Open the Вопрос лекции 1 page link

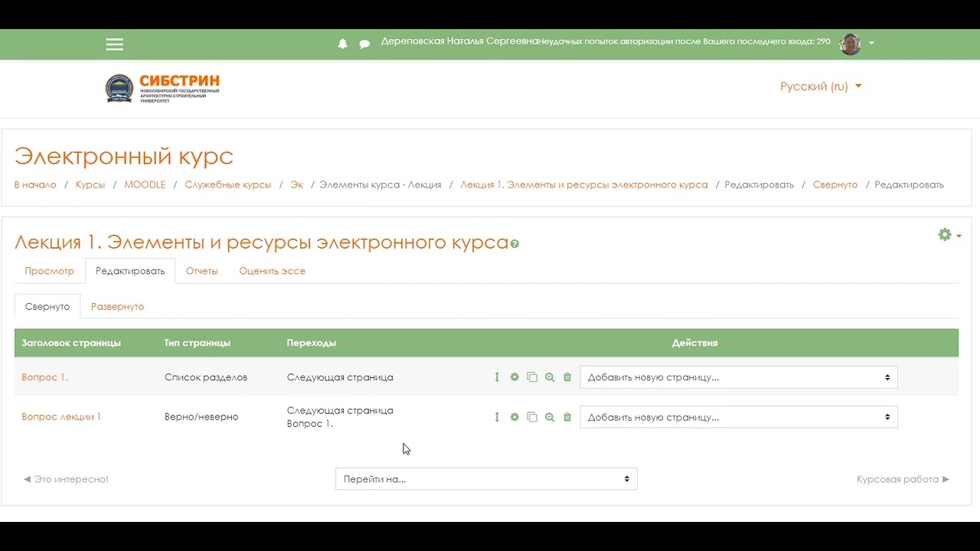[x=61, y=417]
